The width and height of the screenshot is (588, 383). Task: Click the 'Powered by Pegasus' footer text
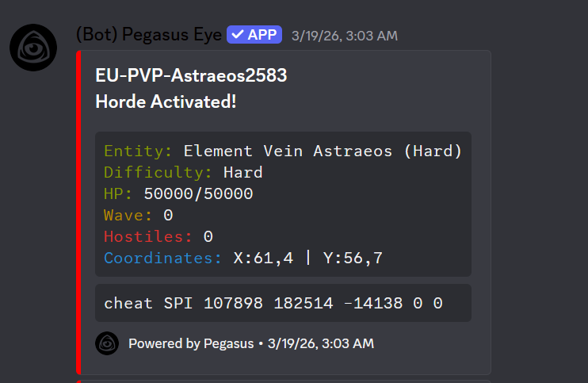(x=191, y=343)
